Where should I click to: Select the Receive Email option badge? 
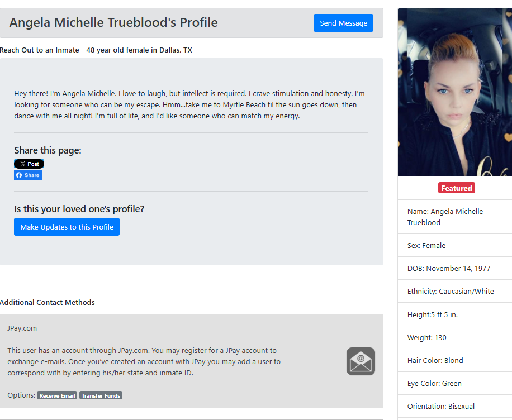[57, 395]
